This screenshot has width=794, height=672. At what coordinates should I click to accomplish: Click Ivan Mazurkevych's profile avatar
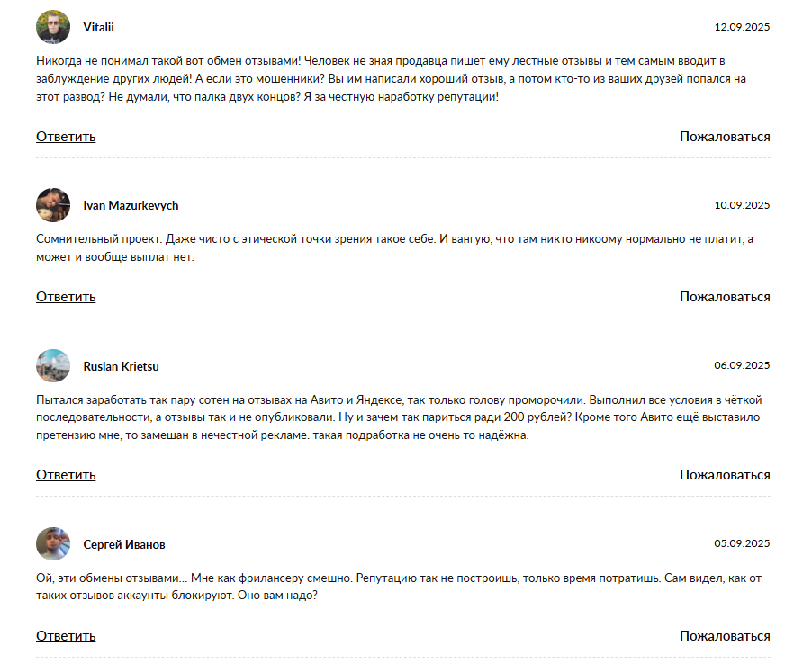53,205
